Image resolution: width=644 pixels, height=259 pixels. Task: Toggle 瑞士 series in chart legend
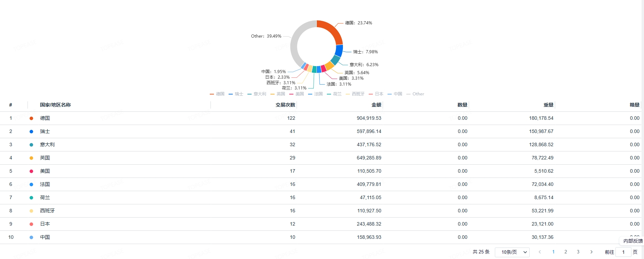click(x=236, y=94)
